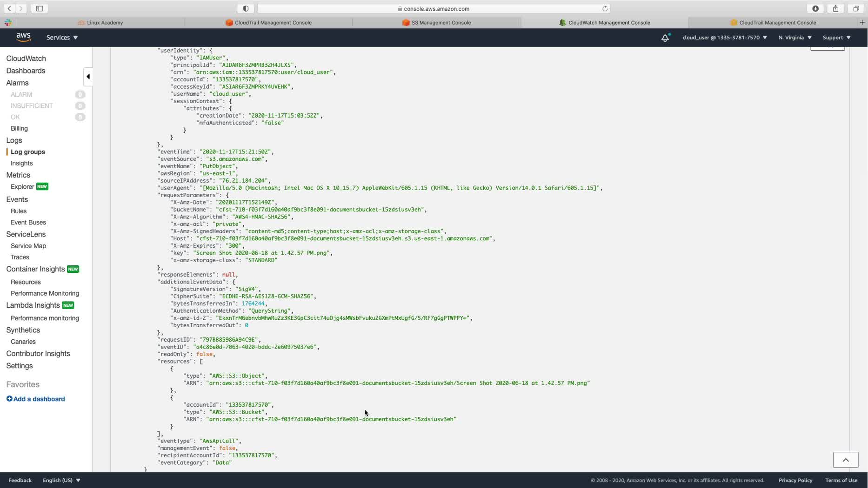Image resolution: width=868 pixels, height=488 pixels.
Task: Open the Safari Share menu icon
Action: (x=836, y=8)
